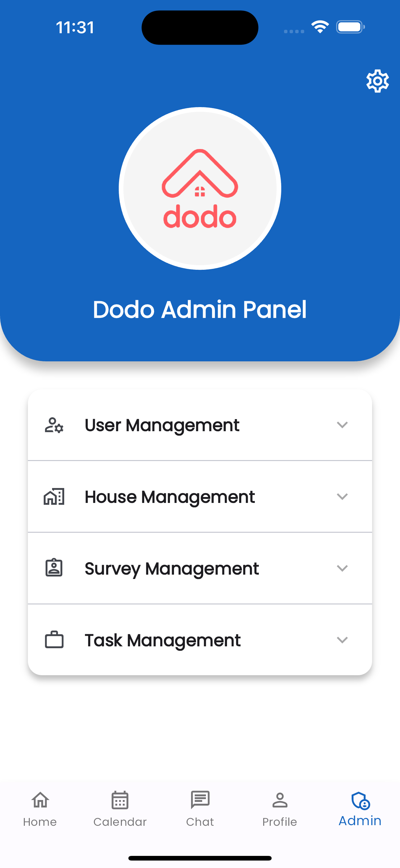Image resolution: width=400 pixels, height=868 pixels.
Task: Select the User Management label
Action: click(162, 425)
